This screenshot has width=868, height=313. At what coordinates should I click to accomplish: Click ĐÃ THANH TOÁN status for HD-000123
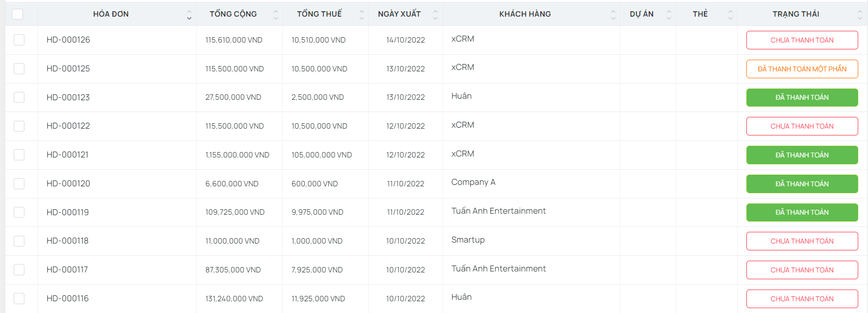(x=802, y=97)
